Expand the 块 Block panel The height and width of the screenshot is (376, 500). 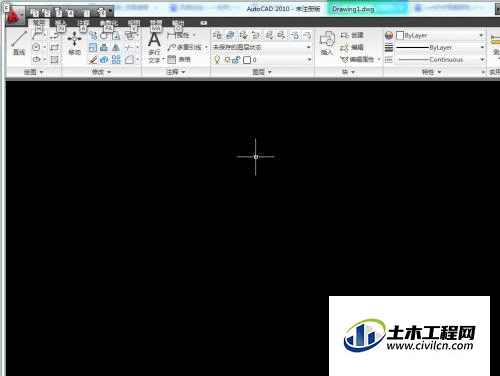point(349,72)
